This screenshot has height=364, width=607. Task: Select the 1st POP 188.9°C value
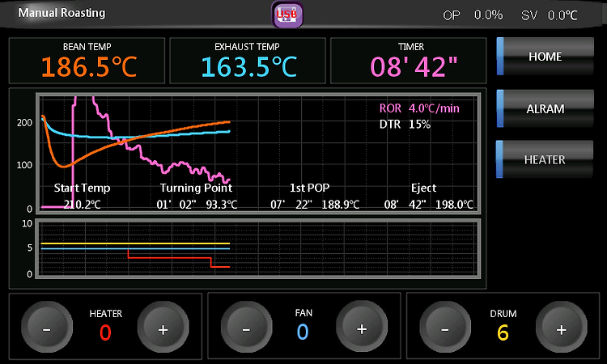tap(340, 204)
